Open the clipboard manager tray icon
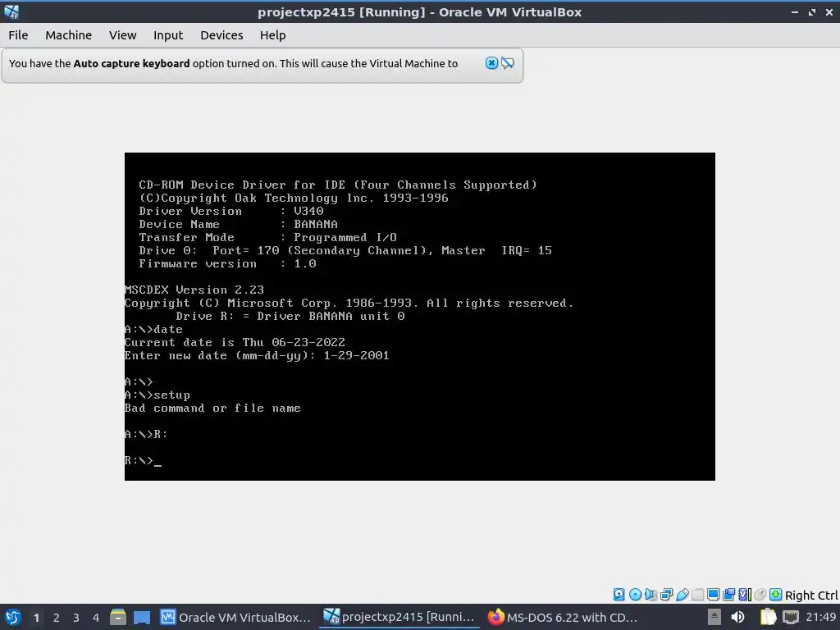This screenshot has height=630, width=840. click(768, 617)
